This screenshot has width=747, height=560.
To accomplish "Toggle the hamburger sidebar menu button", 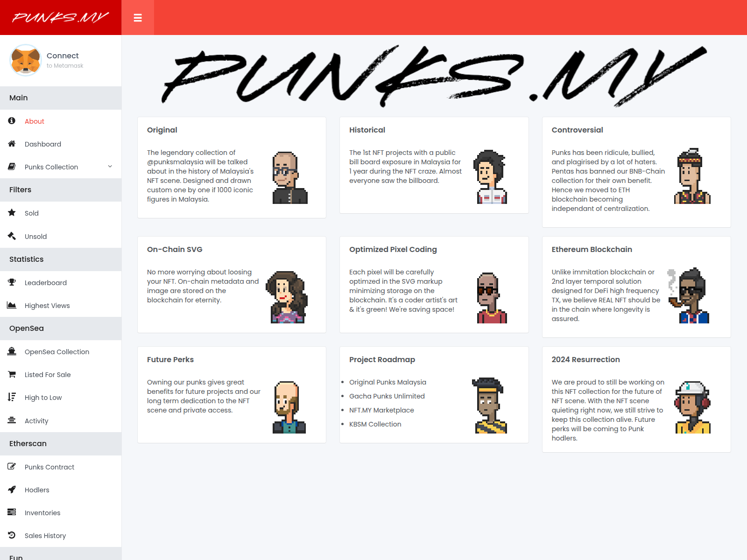I will (x=138, y=18).
